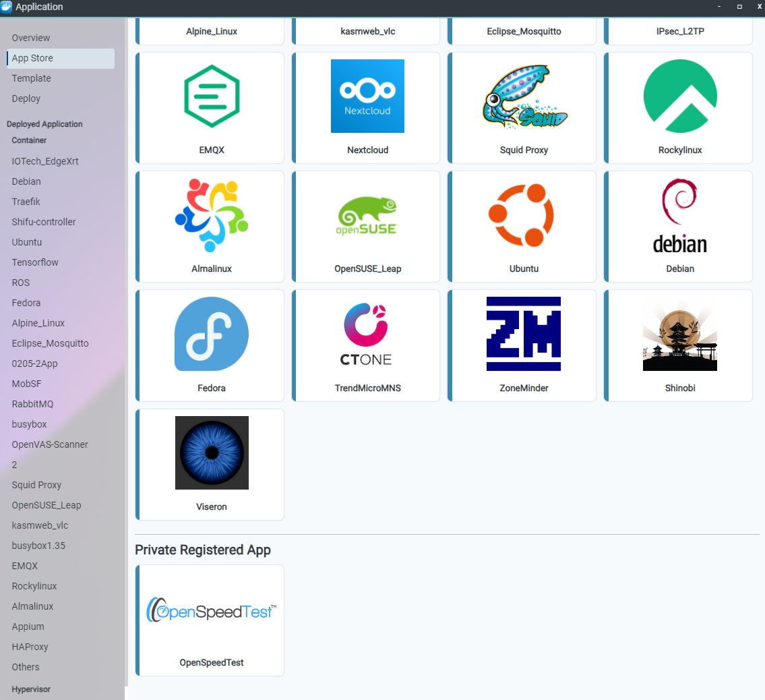This screenshot has height=700, width=765.
Task: Choose the Rockylinux green mountain icon
Action: click(680, 96)
